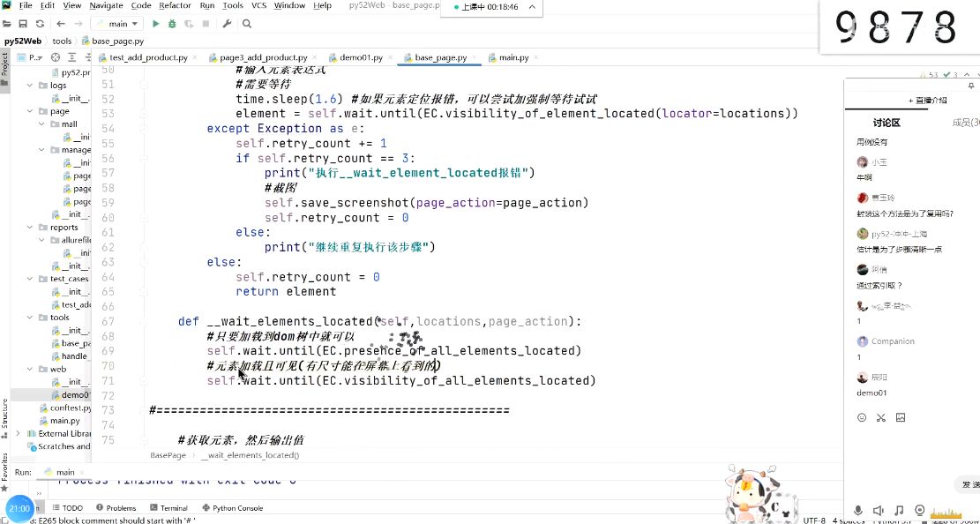Click the scissors screenshot icon in chat
Image resolution: width=980 pixels, height=524 pixels.
point(881,417)
